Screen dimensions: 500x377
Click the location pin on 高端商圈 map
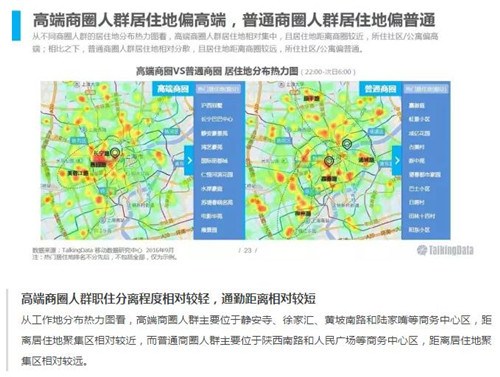click(x=115, y=153)
